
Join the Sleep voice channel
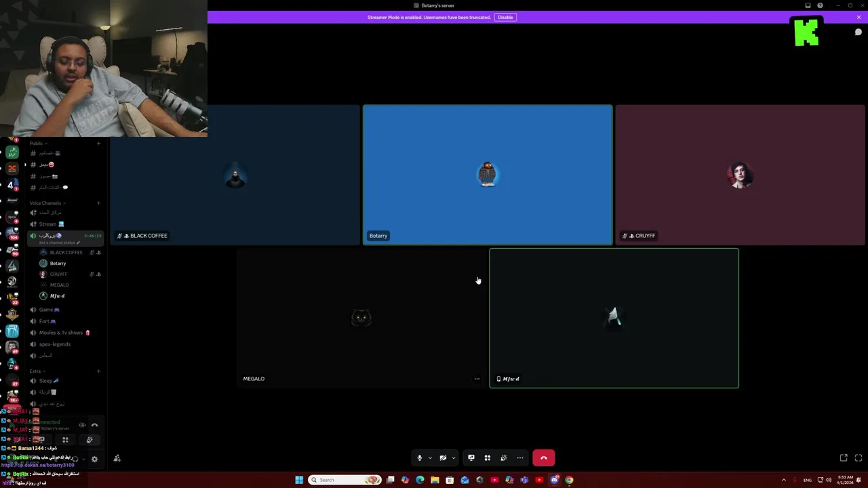tap(66, 381)
